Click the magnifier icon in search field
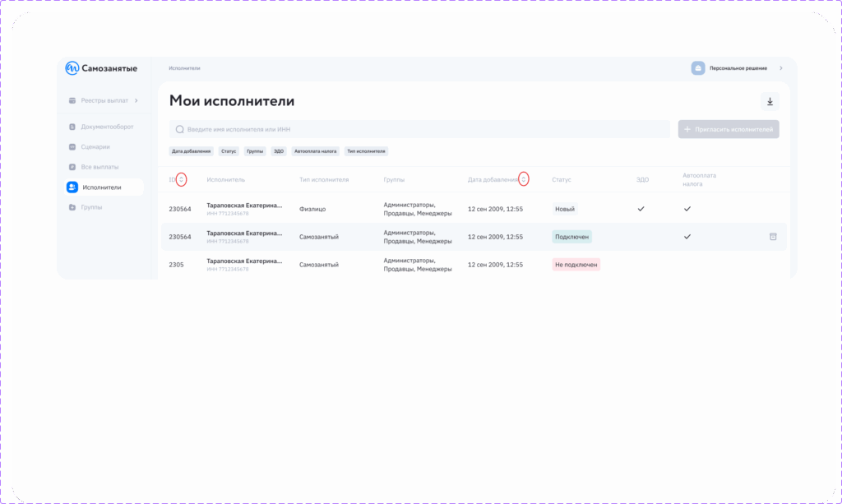Image resolution: width=842 pixels, height=504 pixels. [x=179, y=129]
